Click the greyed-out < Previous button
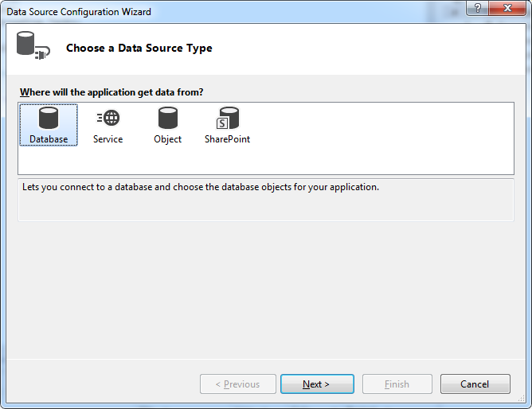Viewport: 532px width, 409px height. tap(237, 384)
